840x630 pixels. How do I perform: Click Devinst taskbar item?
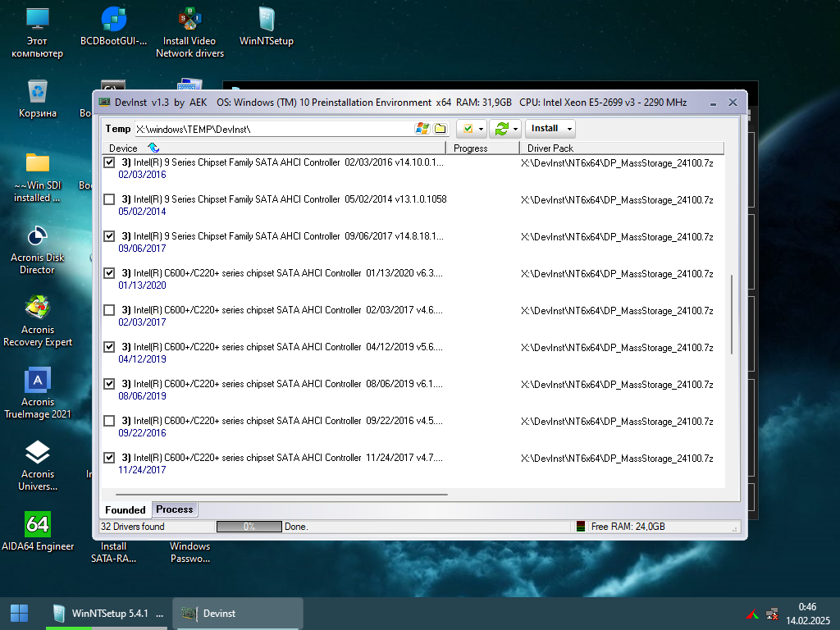click(238, 614)
